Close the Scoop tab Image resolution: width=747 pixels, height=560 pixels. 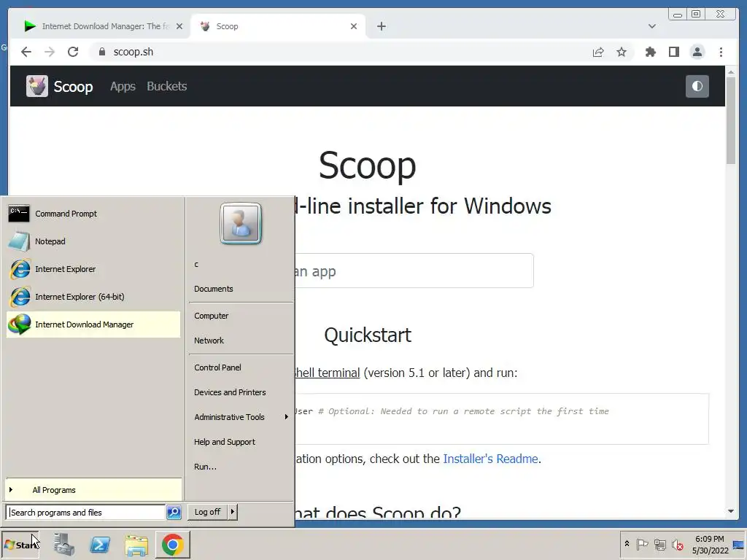coord(354,26)
